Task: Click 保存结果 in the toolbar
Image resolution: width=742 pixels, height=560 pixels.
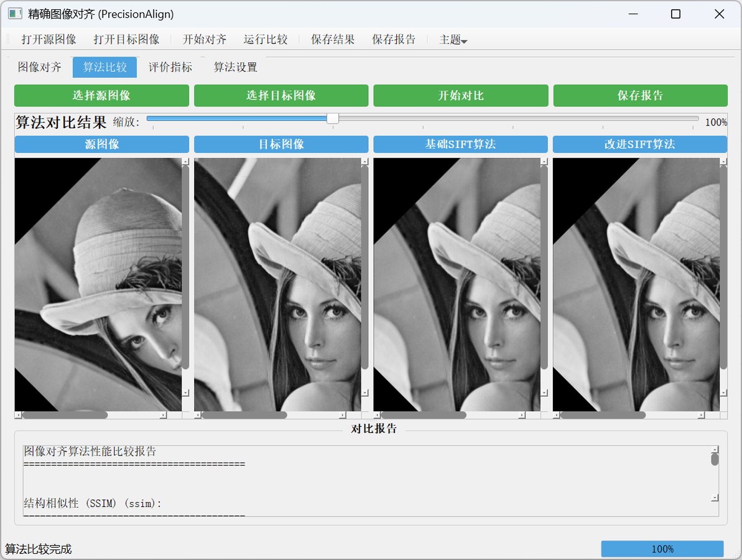Action: point(333,39)
